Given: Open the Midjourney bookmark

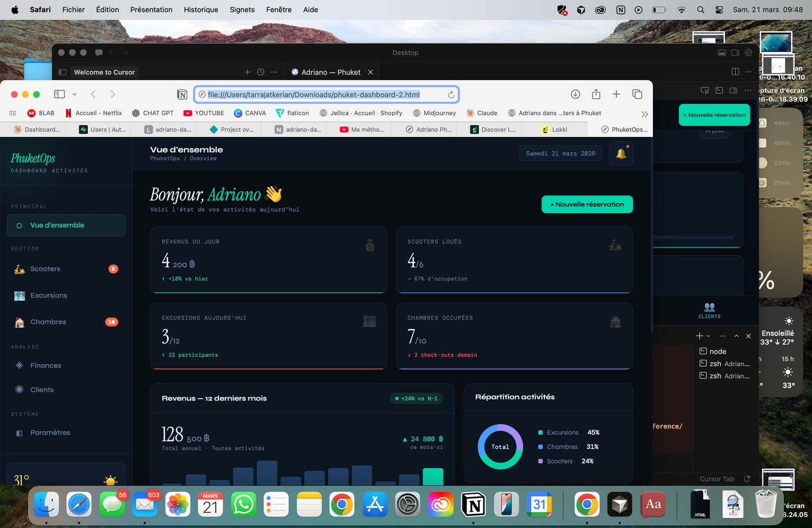Looking at the screenshot, I should coord(434,113).
